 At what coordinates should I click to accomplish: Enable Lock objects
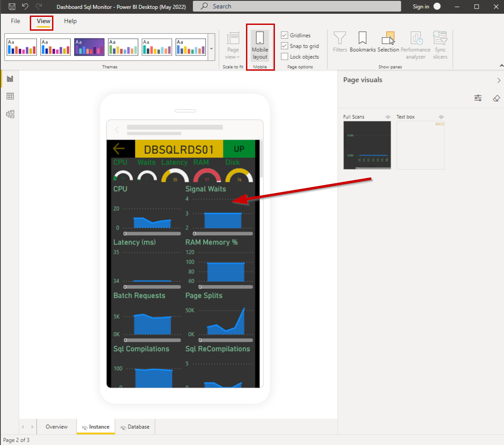click(x=284, y=56)
